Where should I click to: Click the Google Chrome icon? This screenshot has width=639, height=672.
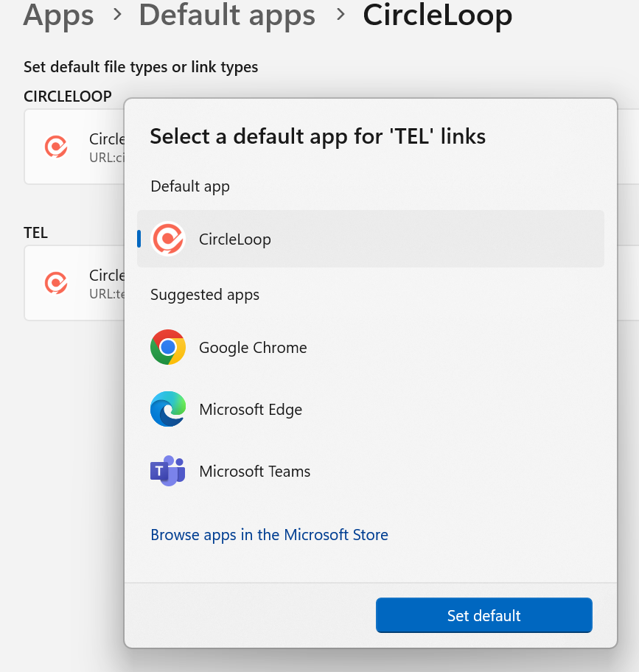pyautogui.click(x=168, y=348)
